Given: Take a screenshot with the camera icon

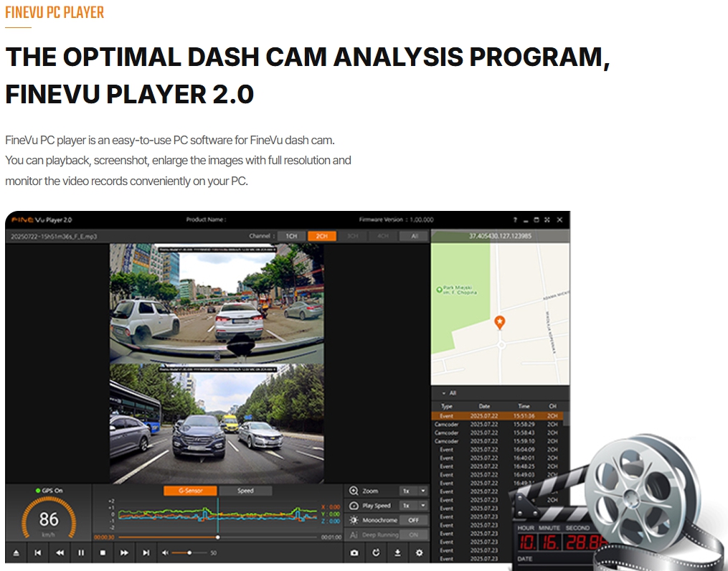Looking at the screenshot, I should 354,553.
